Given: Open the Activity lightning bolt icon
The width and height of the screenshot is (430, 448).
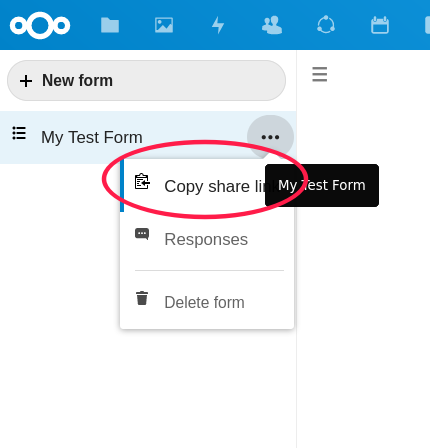Looking at the screenshot, I should [218, 25].
